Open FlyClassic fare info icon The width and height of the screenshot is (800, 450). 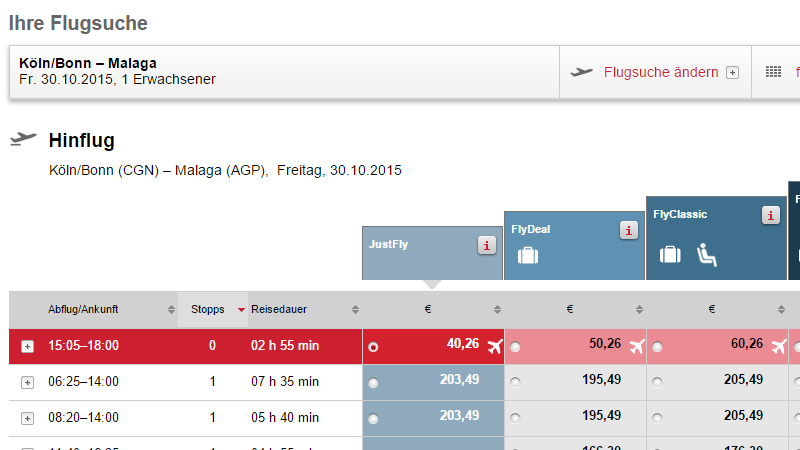(x=770, y=215)
